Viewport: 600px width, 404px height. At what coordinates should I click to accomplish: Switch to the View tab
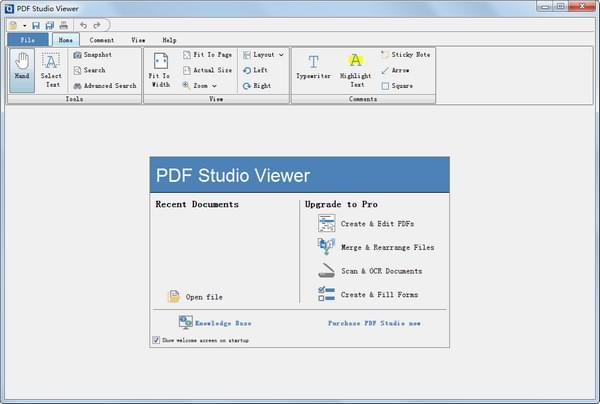[138, 40]
